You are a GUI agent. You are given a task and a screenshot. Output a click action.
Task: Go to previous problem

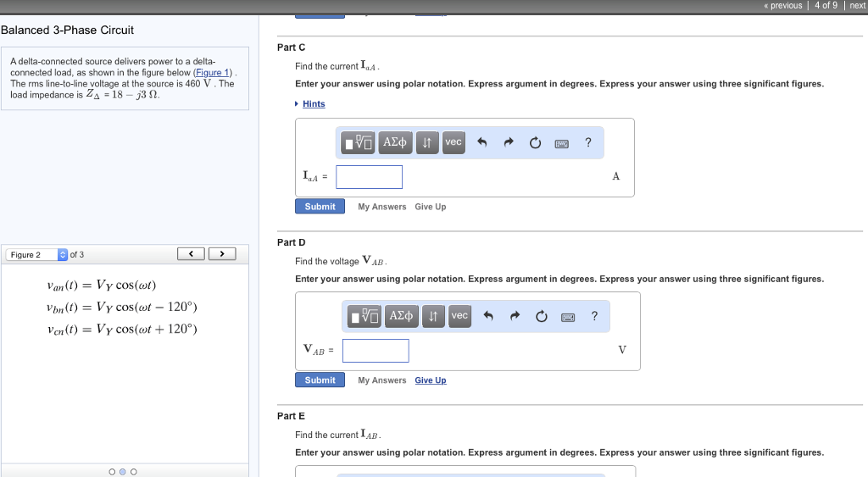782,5
